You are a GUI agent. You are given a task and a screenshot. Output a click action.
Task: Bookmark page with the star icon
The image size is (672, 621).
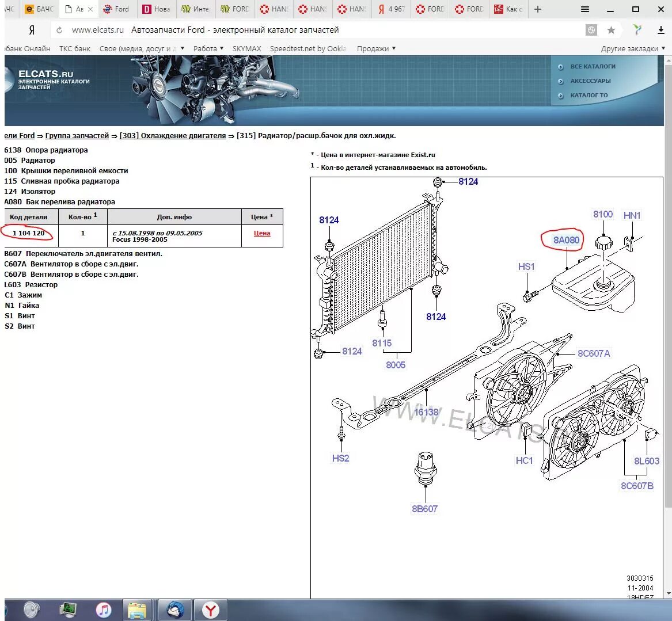(x=611, y=30)
